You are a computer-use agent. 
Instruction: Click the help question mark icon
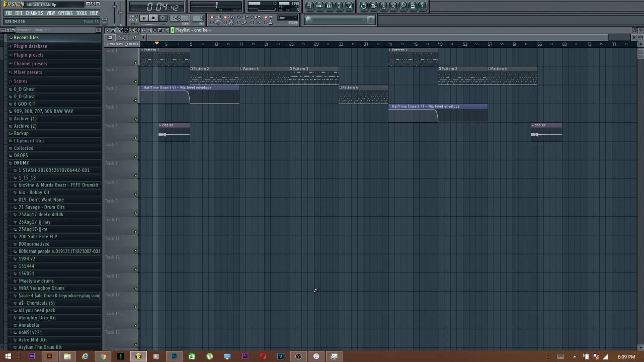(422, 6)
